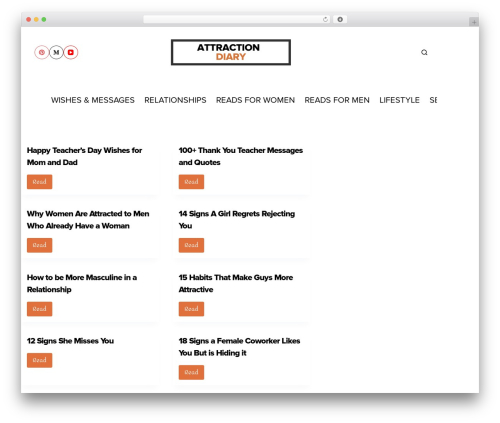
Task: Read button under How to be More Masculine
Action: point(40,309)
